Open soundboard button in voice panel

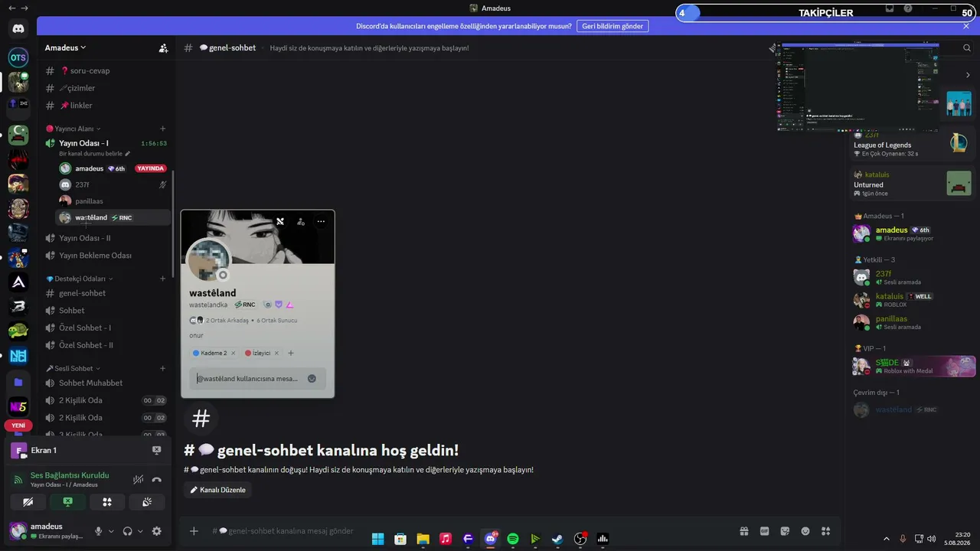pyautogui.click(x=147, y=502)
